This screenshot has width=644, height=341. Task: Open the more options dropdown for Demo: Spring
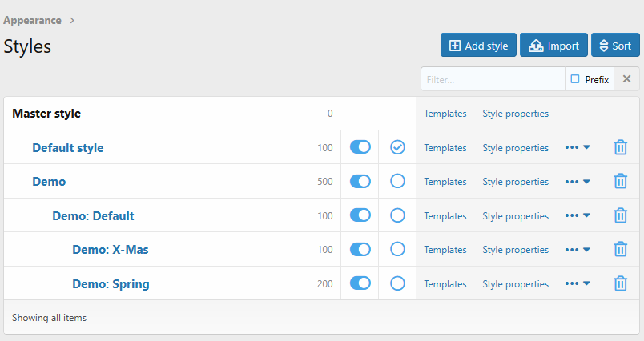click(578, 283)
